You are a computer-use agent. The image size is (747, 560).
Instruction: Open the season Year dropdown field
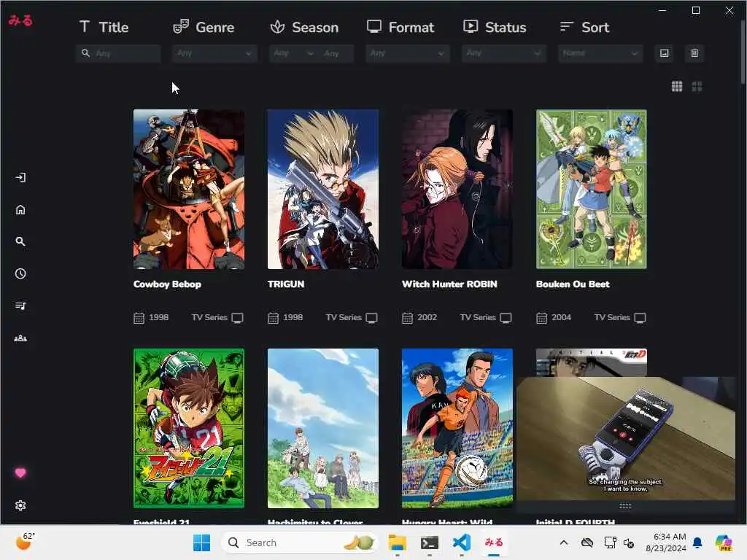point(337,53)
